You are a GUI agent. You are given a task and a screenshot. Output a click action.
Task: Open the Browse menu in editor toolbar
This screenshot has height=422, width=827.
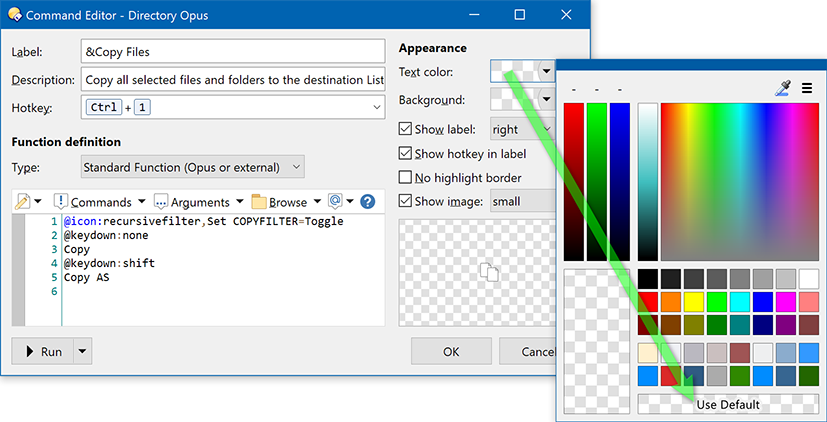pyautogui.click(x=286, y=202)
